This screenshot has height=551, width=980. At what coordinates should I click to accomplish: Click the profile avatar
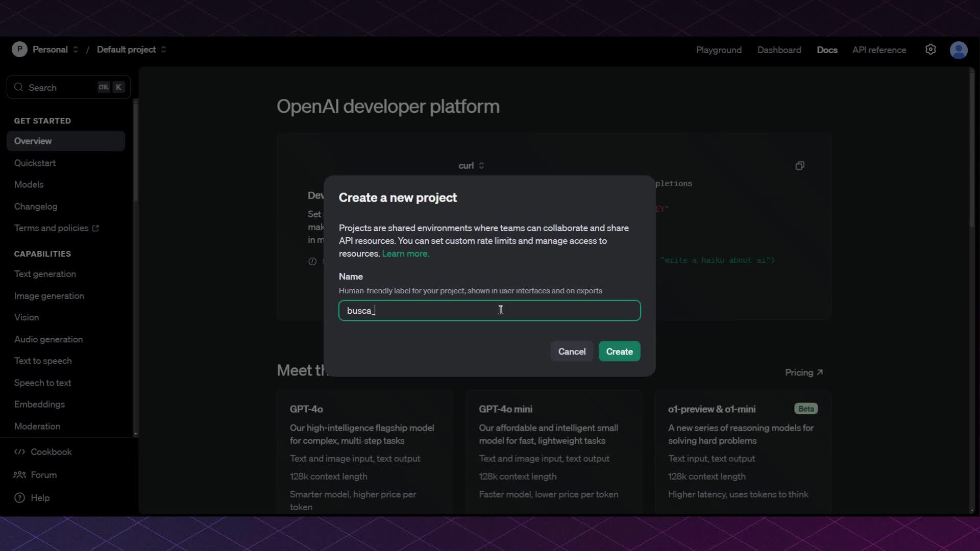click(959, 49)
